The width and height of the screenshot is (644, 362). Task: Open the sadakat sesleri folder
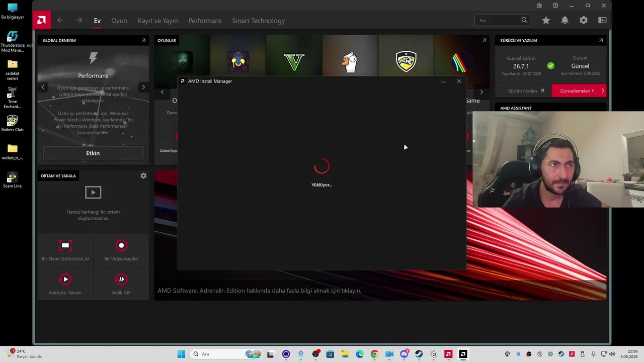13,70
